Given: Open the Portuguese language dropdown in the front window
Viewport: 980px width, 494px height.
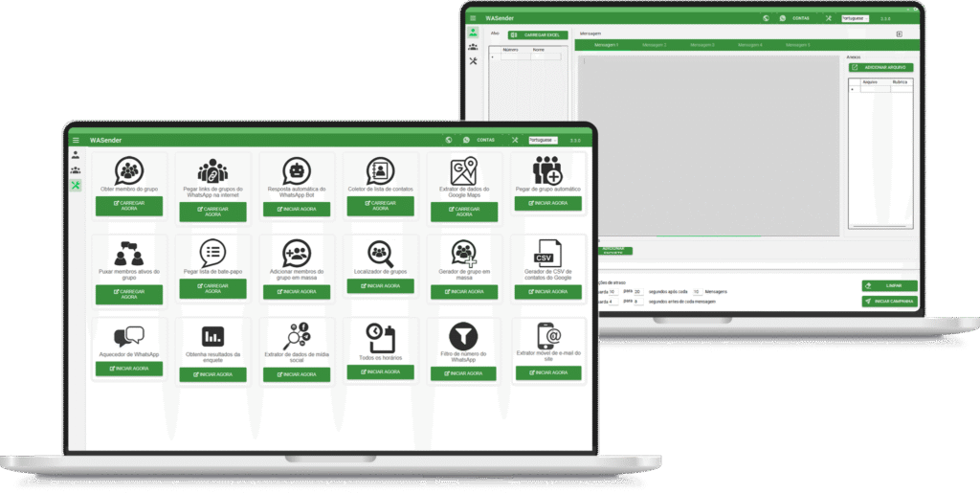Looking at the screenshot, I should (543, 140).
